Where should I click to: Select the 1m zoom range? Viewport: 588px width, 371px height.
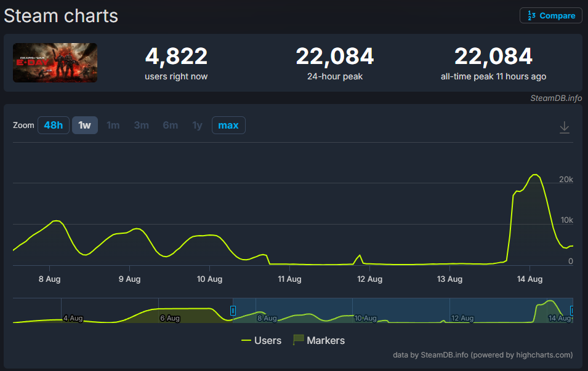(x=113, y=125)
